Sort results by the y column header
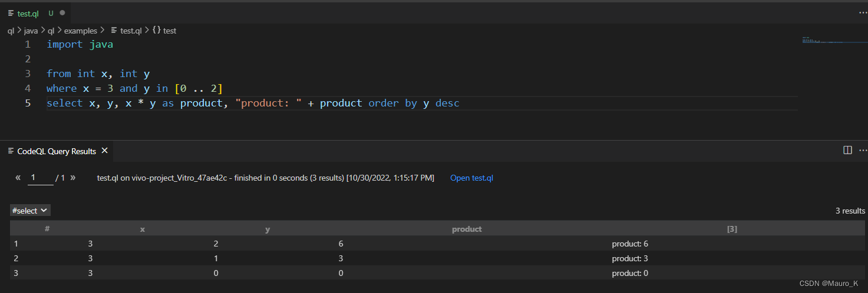Image resolution: width=868 pixels, height=293 pixels. pos(268,229)
